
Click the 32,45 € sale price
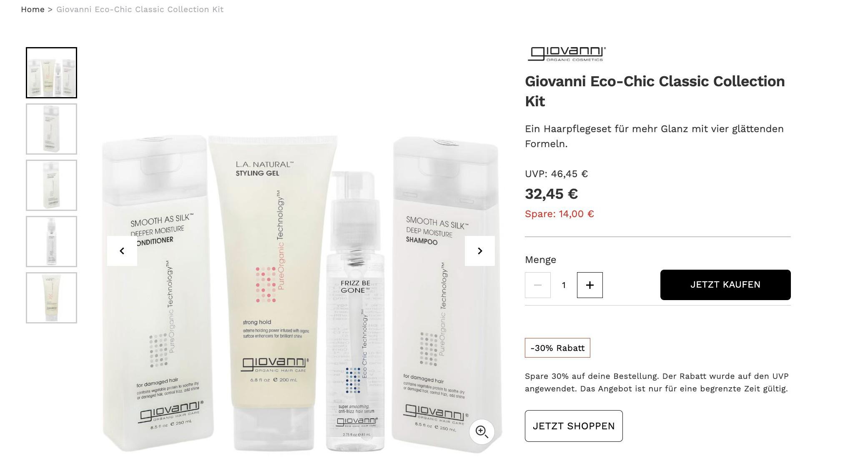(x=551, y=194)
